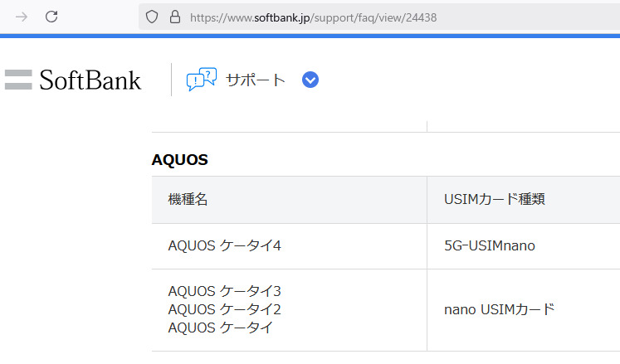Click the last AQUOS ケータイ line
Image resolution: width=620 pixels, height=364 pixels.
[220, 328]
